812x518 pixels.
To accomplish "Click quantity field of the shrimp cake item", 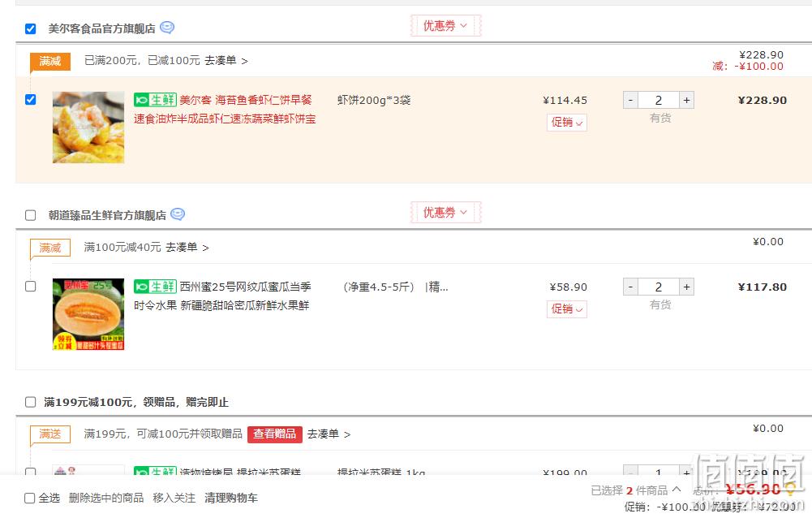I will point(658,100).
